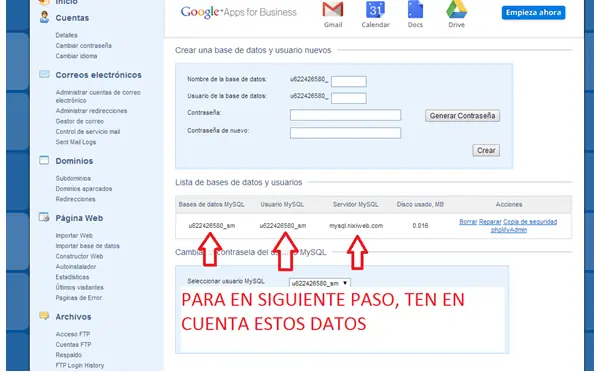Click the Generar Contraseña button
Image resolution: width=594 pixels, height=373 pixels.
click(462, 116)
